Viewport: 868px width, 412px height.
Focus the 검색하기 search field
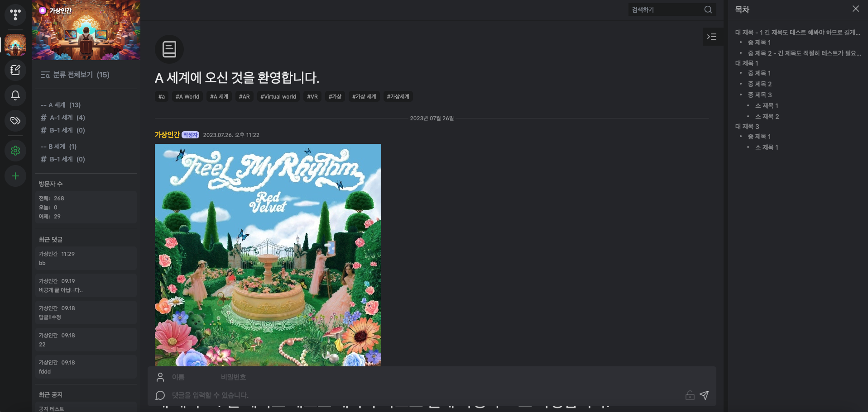(666, 9)
